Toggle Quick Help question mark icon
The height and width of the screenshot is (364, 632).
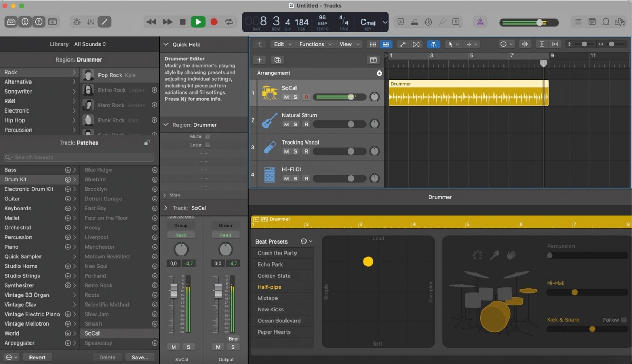(x=38, y=22)
